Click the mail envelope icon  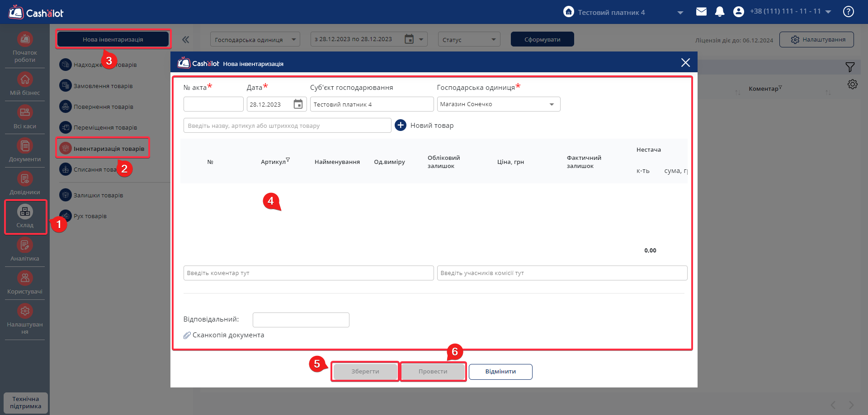(701, 12)
